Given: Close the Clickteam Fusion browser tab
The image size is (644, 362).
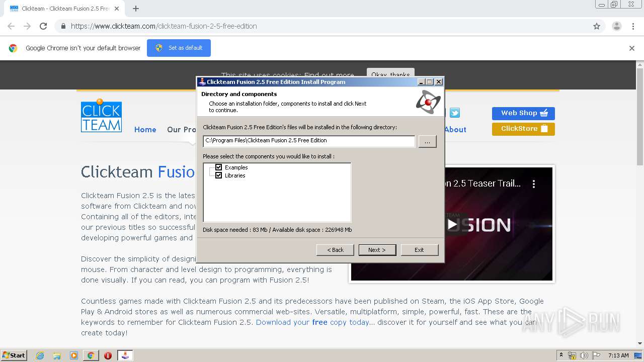Looking at the screenshot, I should (117, 9).
